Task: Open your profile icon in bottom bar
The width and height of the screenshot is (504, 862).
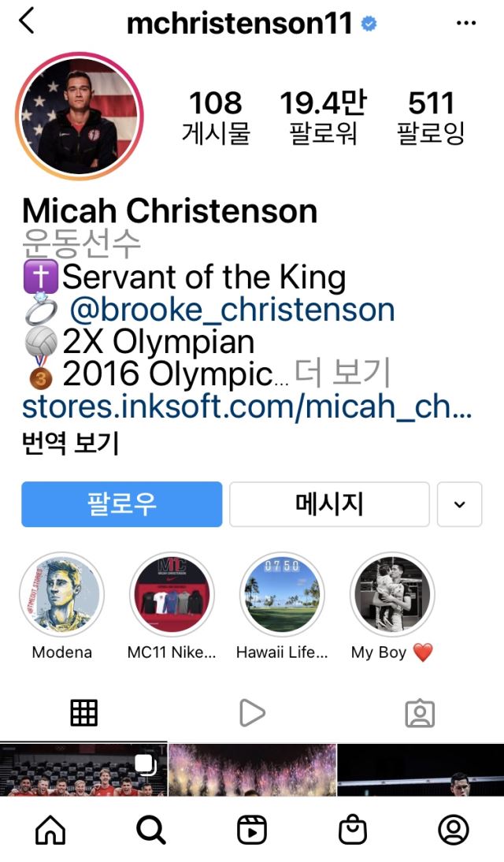Action: tap(454, 830)
